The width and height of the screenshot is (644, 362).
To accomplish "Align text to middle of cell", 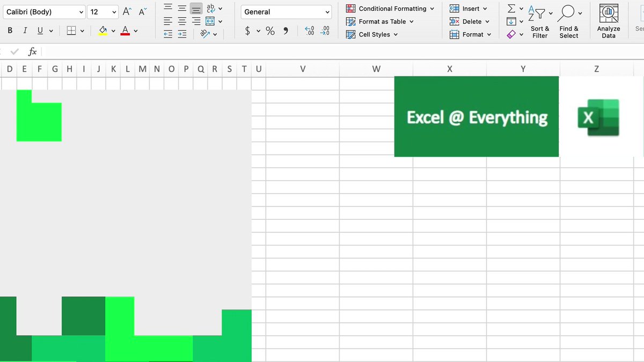I will pos(182,8).
